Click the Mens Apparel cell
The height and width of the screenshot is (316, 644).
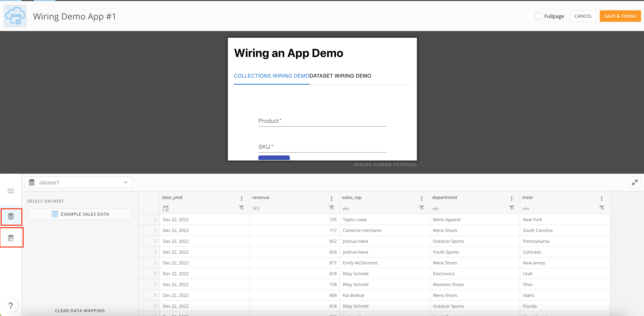coord(475,220)
